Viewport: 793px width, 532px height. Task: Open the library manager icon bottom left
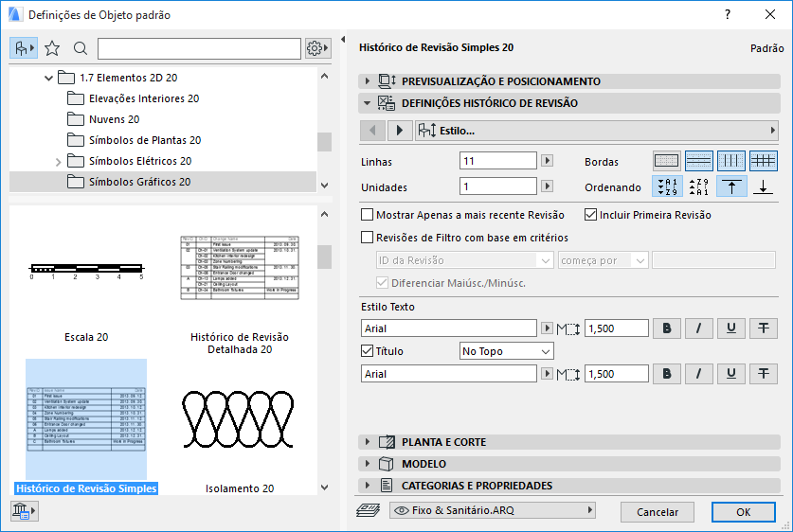[x=24, y=511]
